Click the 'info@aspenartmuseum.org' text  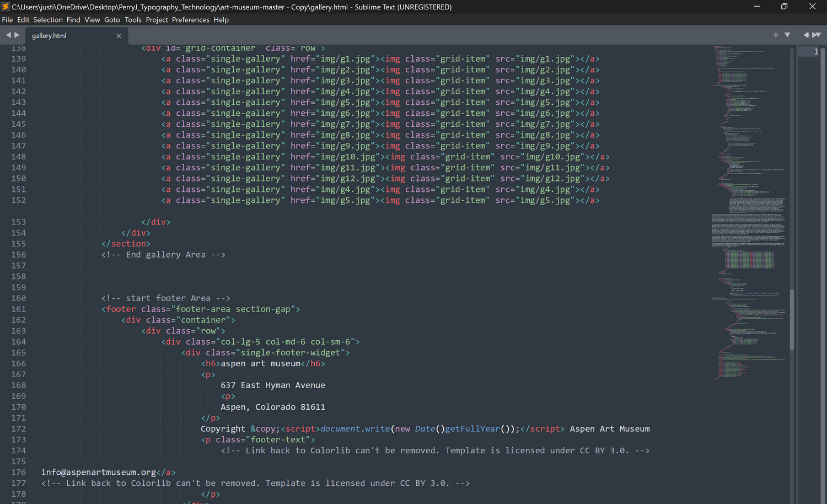[x=99, y=473]
